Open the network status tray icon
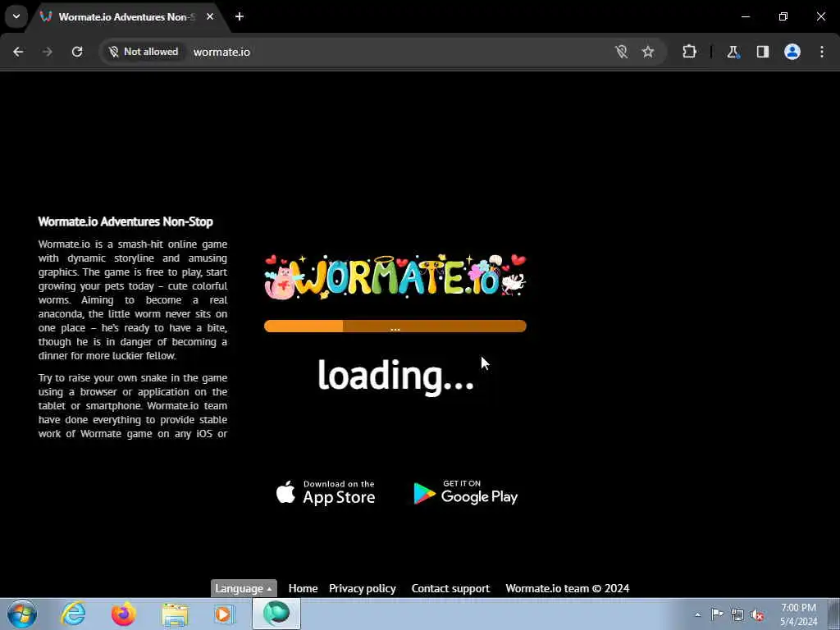 click(737, 614)
